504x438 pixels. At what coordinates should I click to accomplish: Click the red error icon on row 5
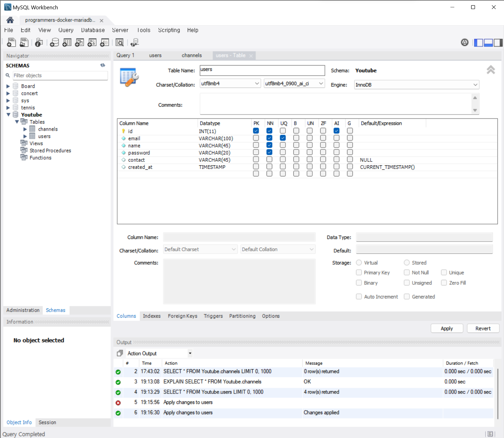(x=118, y=403)
